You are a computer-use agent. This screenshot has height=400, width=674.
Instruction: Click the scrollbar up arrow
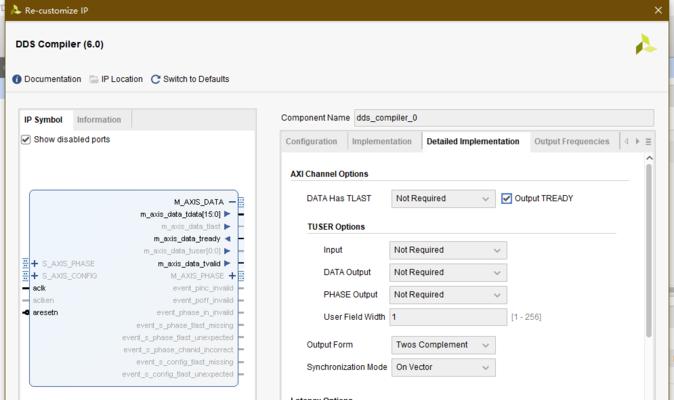[x=649, y=158]
